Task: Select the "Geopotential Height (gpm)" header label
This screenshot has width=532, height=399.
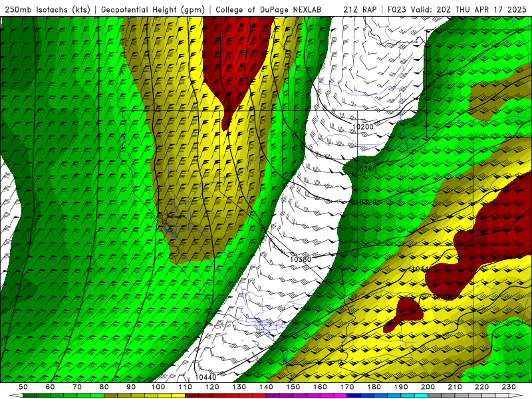Action: pos(153,9)
